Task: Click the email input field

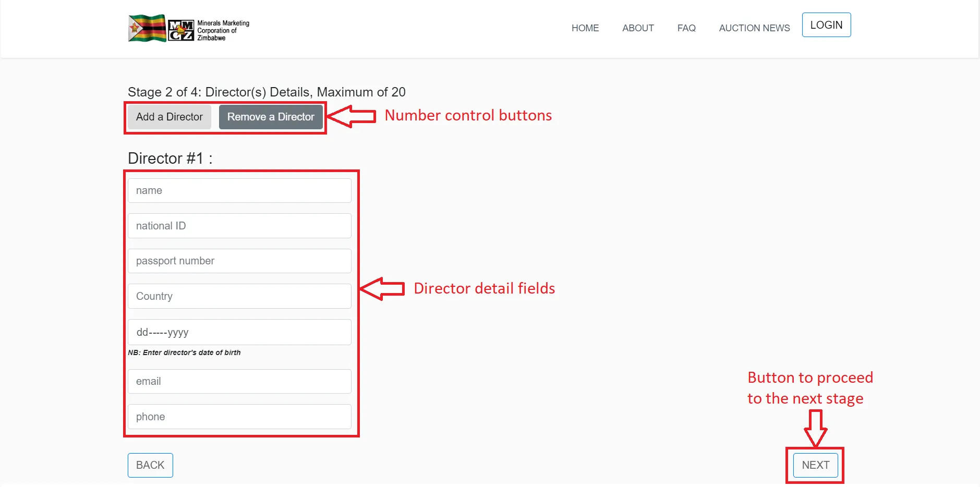Action: pyautogui.click(x=239, y=381)
